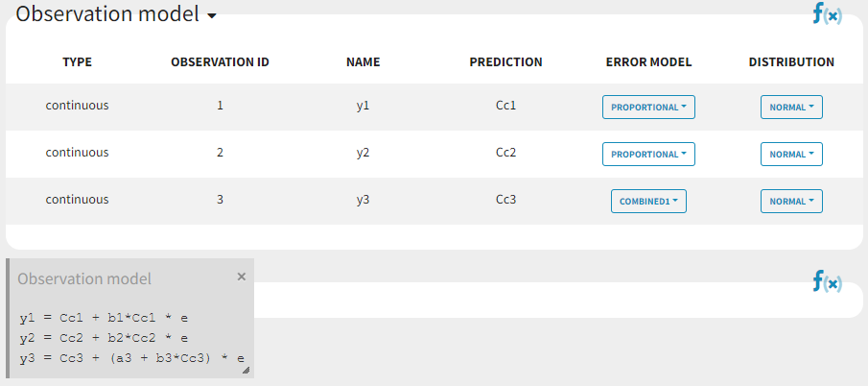Open COMBINED1 error model dropdown for y3
This screenshot has height=386, width=868.
[x=648, y=201]
